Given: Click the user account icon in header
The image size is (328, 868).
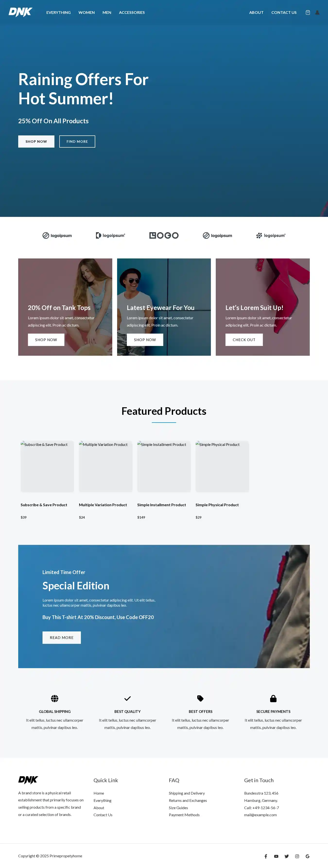Looking at the screenshot, I should tap(317, 12).
